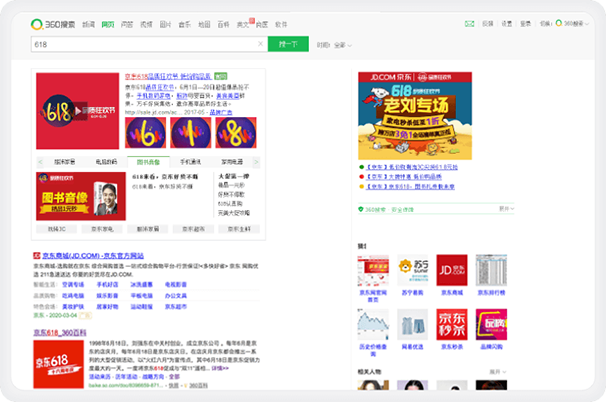
Task: Click the 平板电脑 sublink
Action: click(x=141, y=296)
